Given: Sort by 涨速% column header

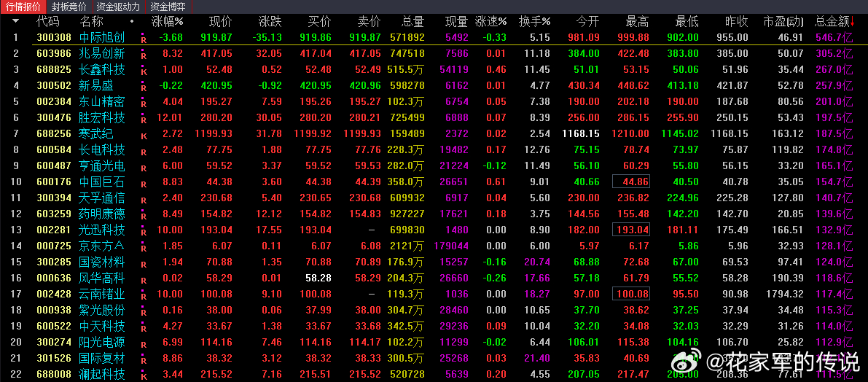Looking at the screenshot, I should pos(491,22).
